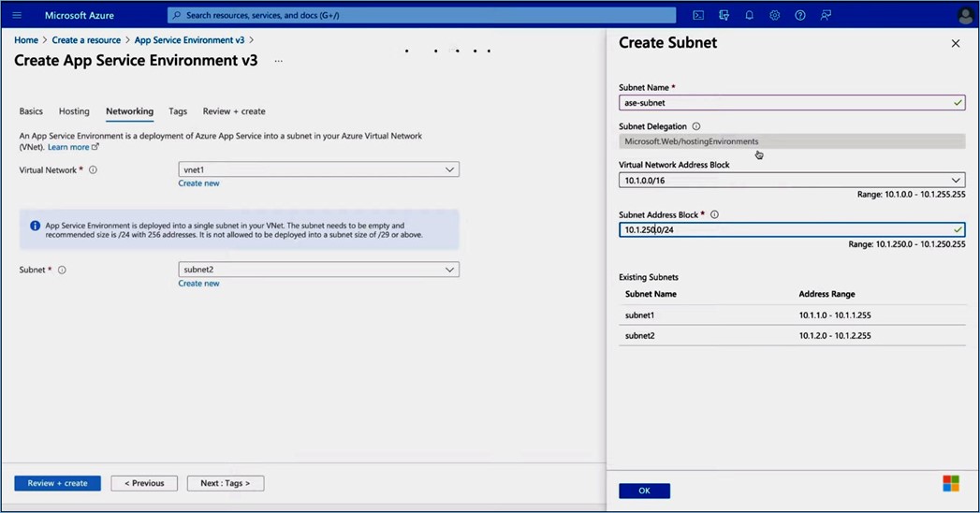Viewport: 980px width, 513px height.
Task: Open portal settings gear
Action: [774, 15]
